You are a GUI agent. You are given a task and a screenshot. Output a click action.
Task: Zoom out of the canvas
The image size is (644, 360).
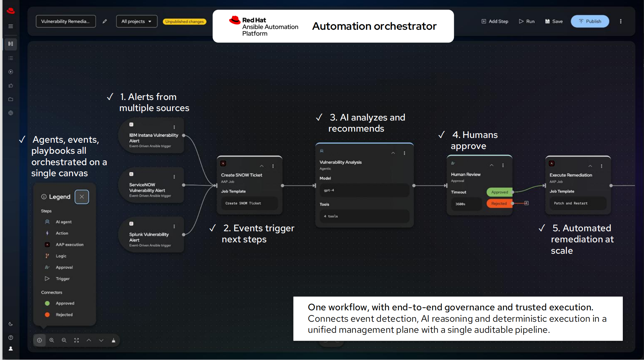64,340
